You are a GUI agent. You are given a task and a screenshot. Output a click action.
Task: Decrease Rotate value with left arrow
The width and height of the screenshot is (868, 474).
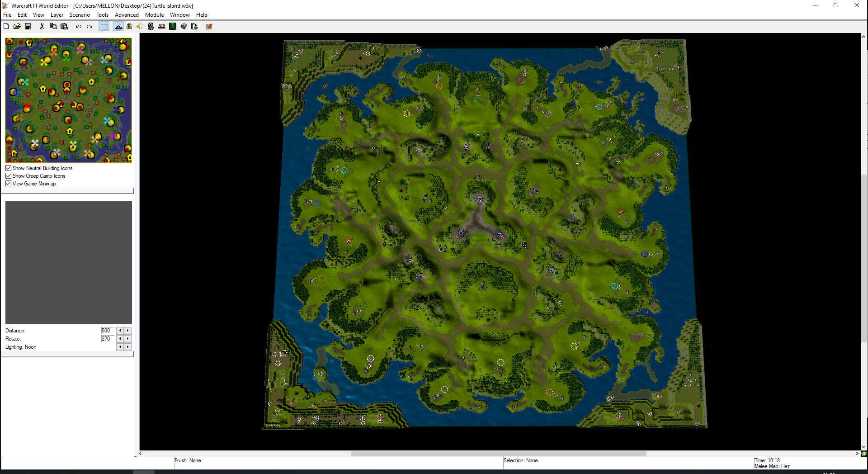point(120,339)
